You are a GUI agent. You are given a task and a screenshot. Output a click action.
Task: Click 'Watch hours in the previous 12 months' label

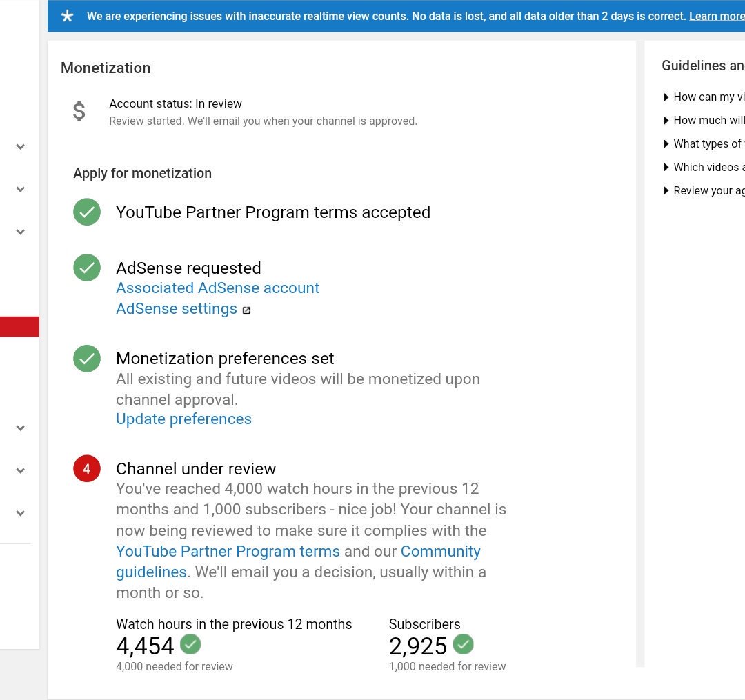[x=234, y=624]
